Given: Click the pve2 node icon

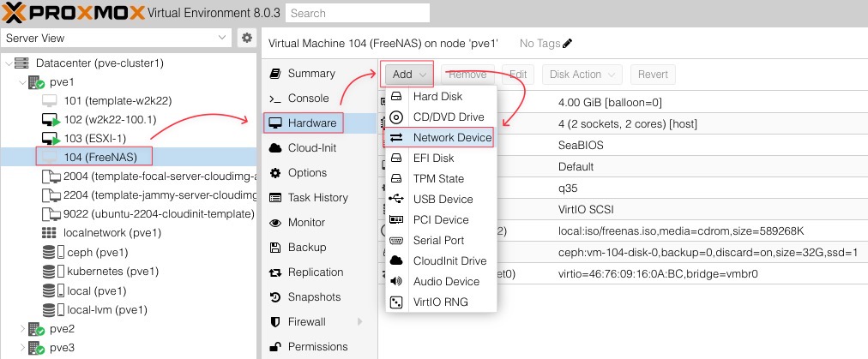Looking at the screenshot, I should point(37,329).
